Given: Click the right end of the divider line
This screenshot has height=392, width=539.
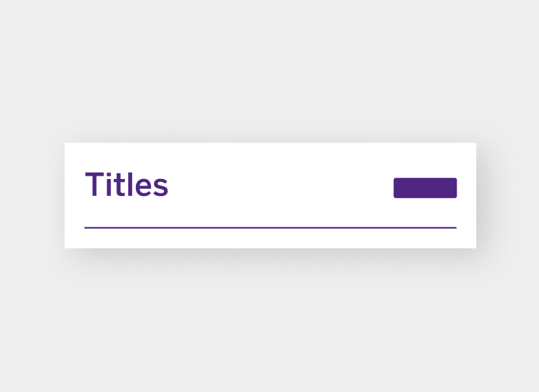Looking at the screenshot, I should click(x=455, y=227).
